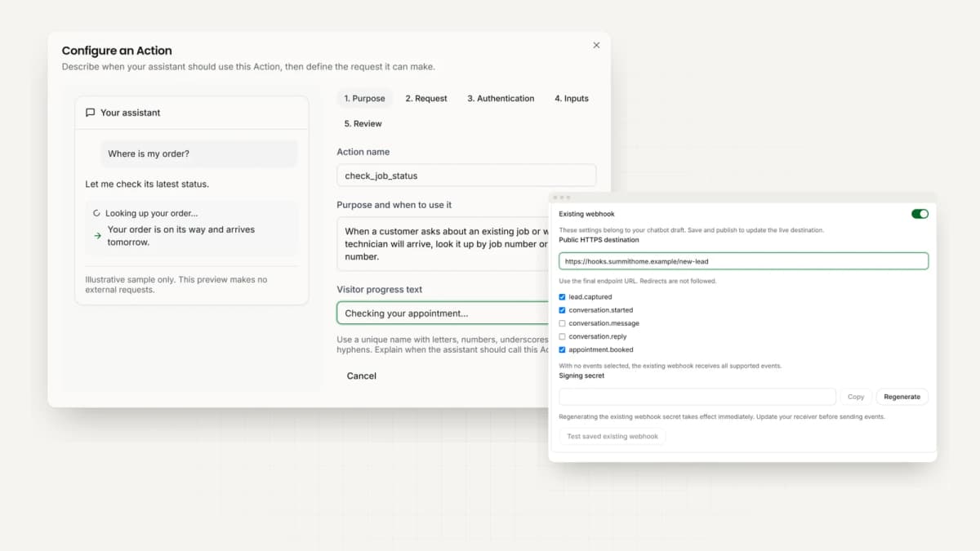The image size is (980, 551).
Task: Uncheck the appointment.booked checkbox
Action: click(x=562, y=349)
